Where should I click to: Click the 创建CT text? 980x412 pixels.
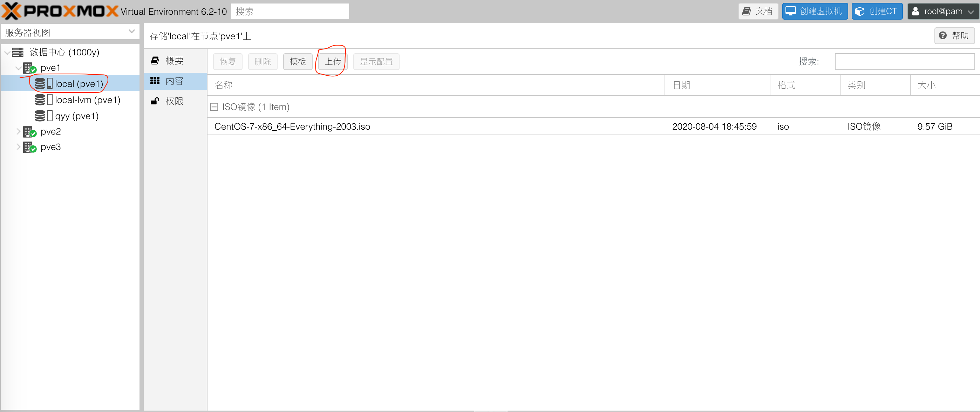pos(883,12)
